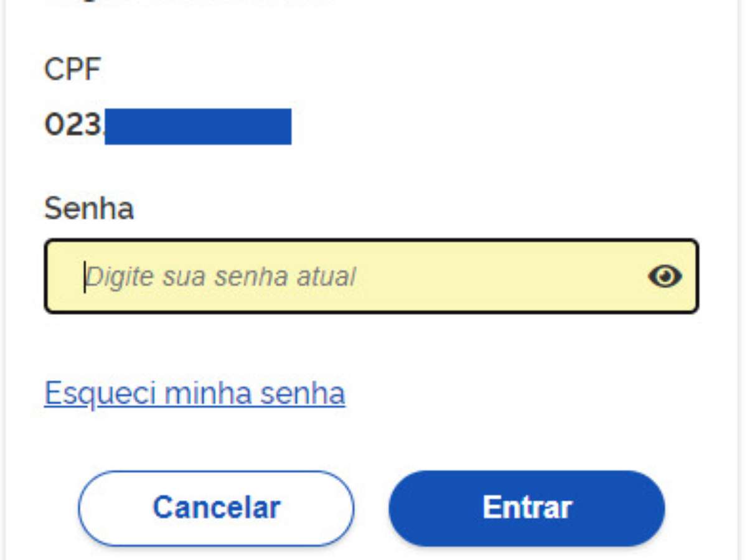Click the cut-off heading text at top
747x560 pixels.
point(187,2)
